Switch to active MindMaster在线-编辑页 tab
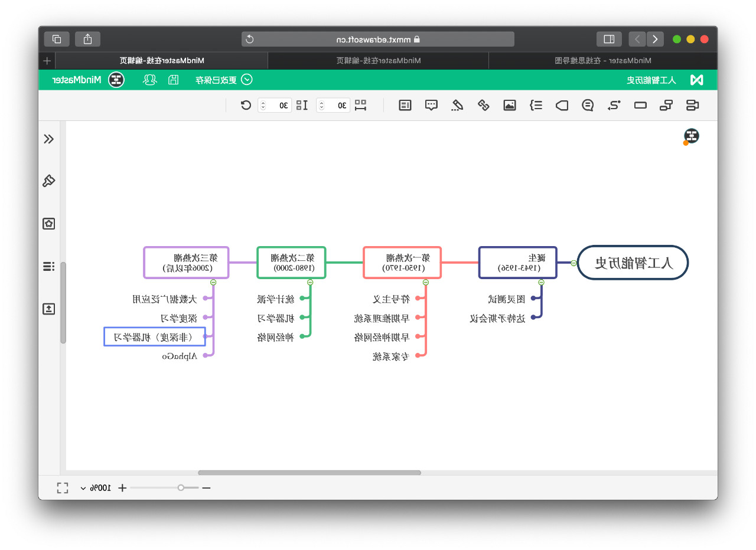The width and height of the screenshot is (756, 550). coord(162,61)
